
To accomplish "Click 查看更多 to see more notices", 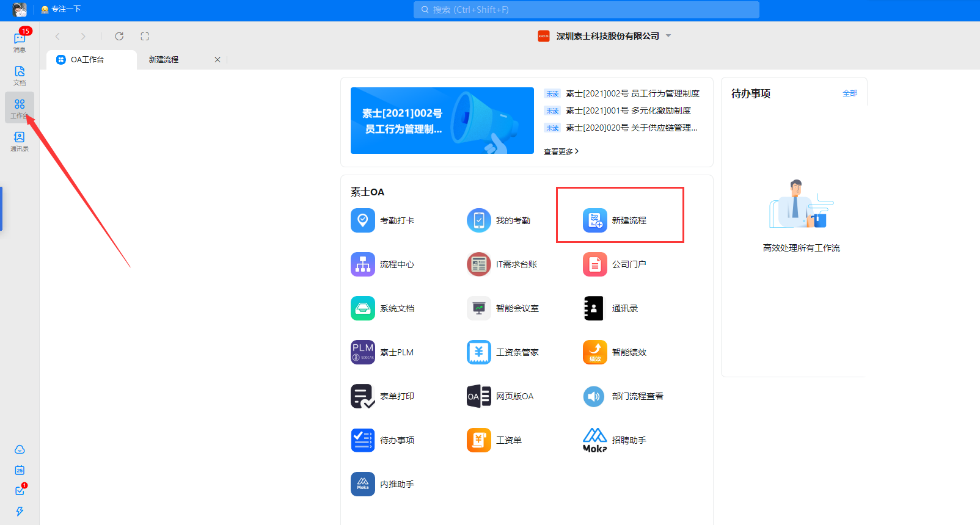I will pos(561,151).
